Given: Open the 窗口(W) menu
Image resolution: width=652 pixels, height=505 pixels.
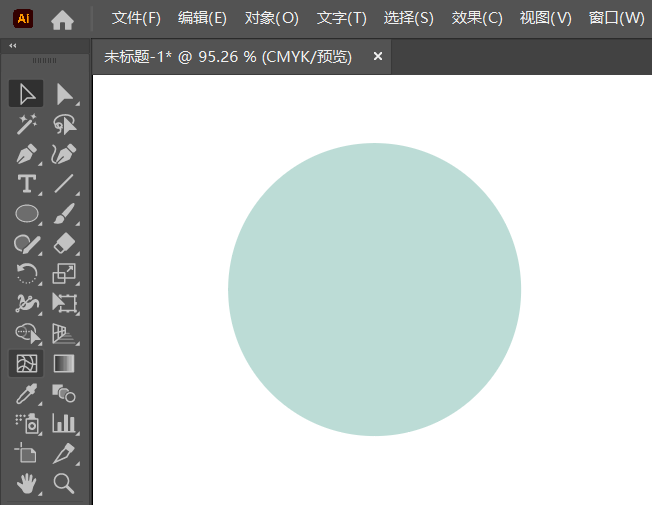Looking at the screenshot, I should [x=617, y=18].
